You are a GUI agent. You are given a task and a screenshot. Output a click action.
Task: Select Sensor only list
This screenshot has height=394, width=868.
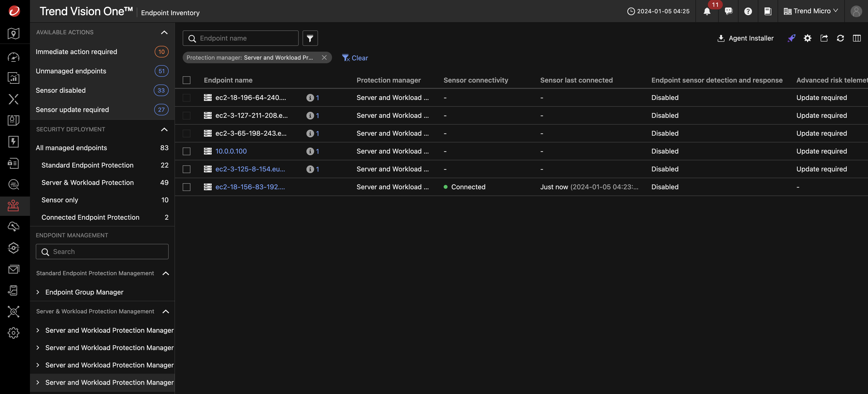coord(102,200)
